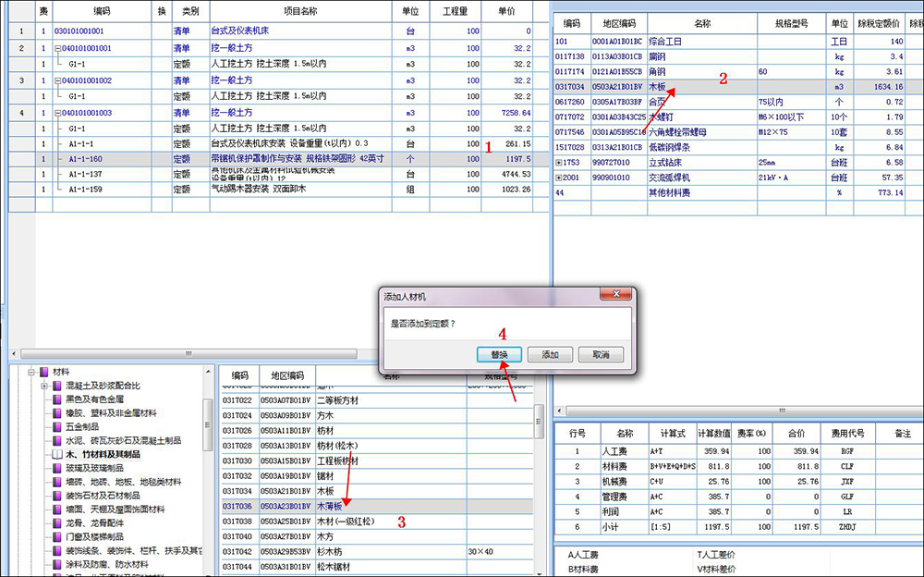Viewport: 924px width, 577px height.
Task: Click list item code 030101001001
Action: coord(79,31)
